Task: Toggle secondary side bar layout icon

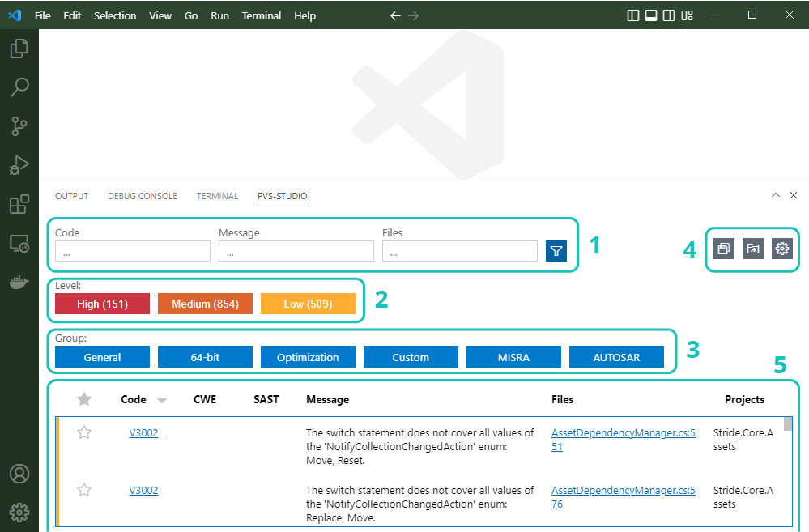Action: (669, 15)
